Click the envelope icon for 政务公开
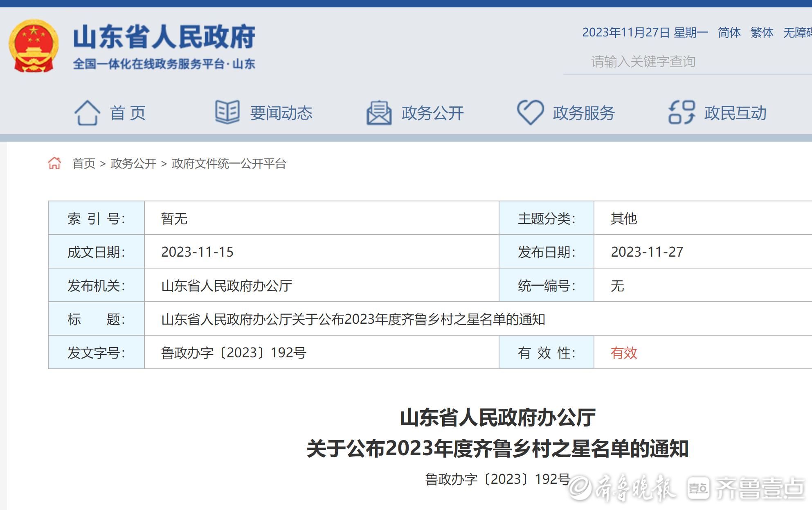This screenshot has width=812, height=510. [x=379, y=113]
